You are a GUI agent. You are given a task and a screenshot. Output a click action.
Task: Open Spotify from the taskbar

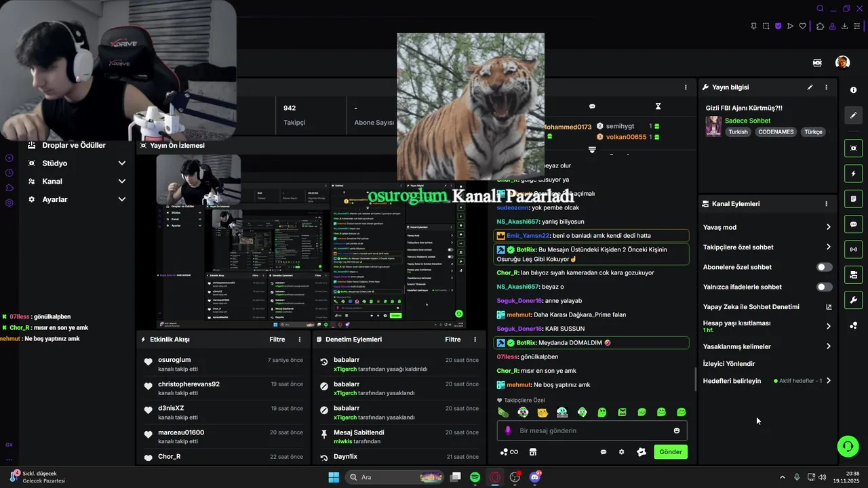(x=475, y=477)
